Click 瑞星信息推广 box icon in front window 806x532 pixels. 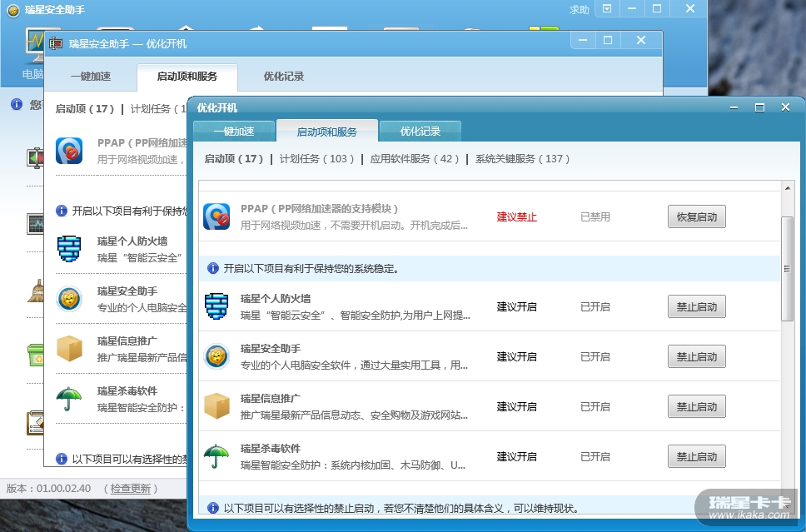(216, 406)
